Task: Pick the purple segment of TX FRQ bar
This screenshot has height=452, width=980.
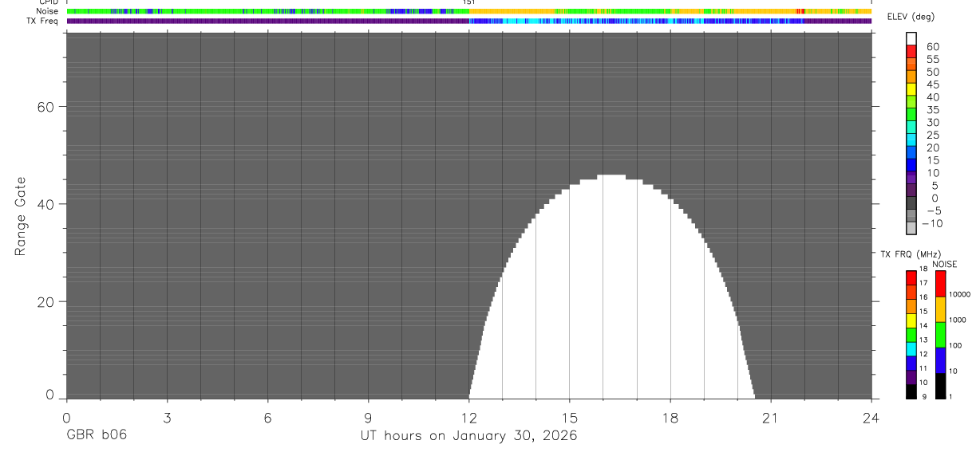Action: [x=911, y=378]
